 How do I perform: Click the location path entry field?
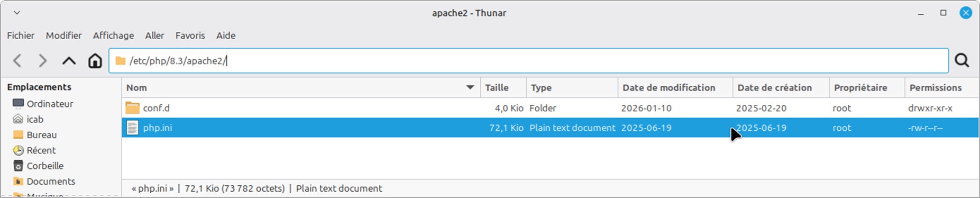pyautogui.click(x=529, y=61)
